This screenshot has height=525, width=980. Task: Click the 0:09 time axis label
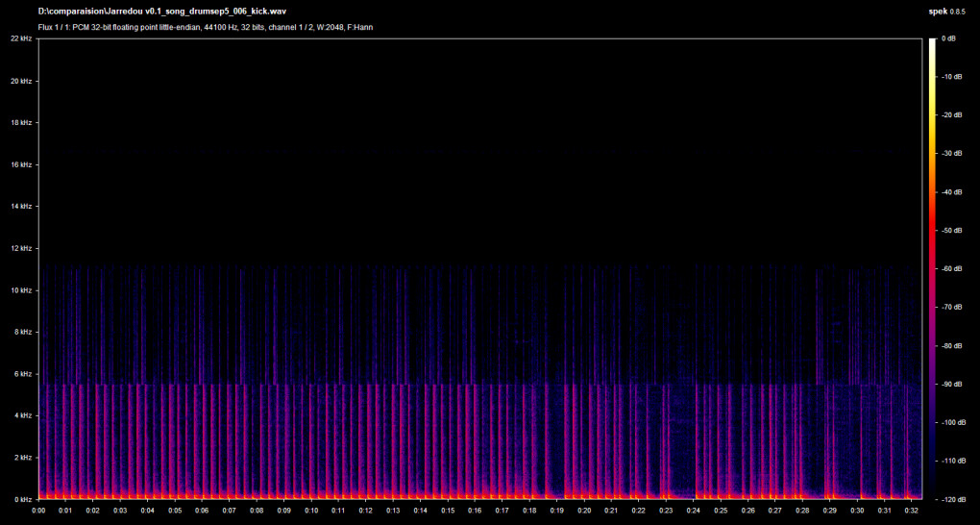tap(283, 511)
